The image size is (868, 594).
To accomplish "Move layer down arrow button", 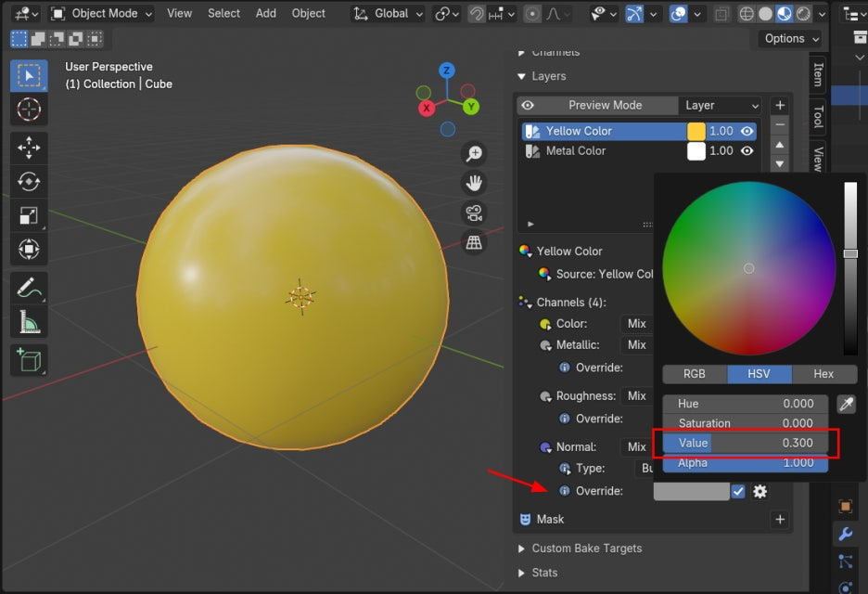I will [779, 164].
